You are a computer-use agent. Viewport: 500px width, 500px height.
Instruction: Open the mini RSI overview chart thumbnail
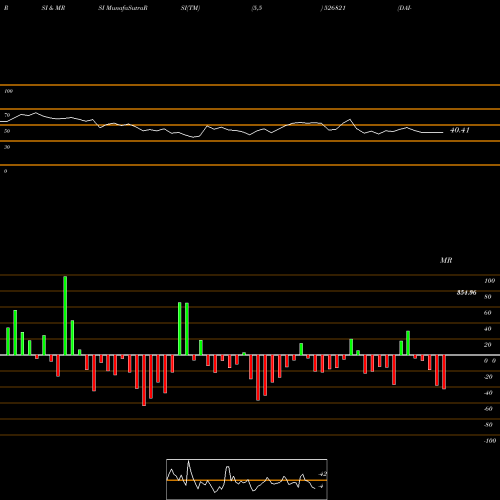(247, 479)
